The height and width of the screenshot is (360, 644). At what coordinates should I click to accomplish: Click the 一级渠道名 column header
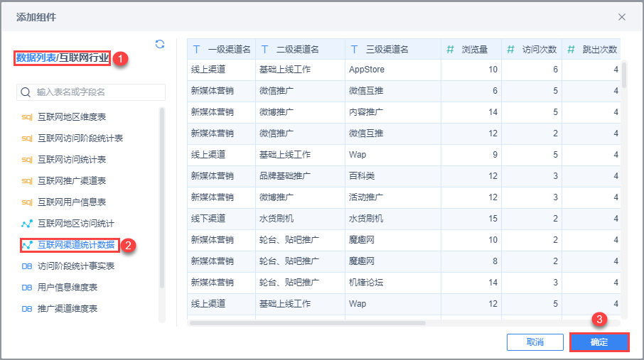point(221,49)
